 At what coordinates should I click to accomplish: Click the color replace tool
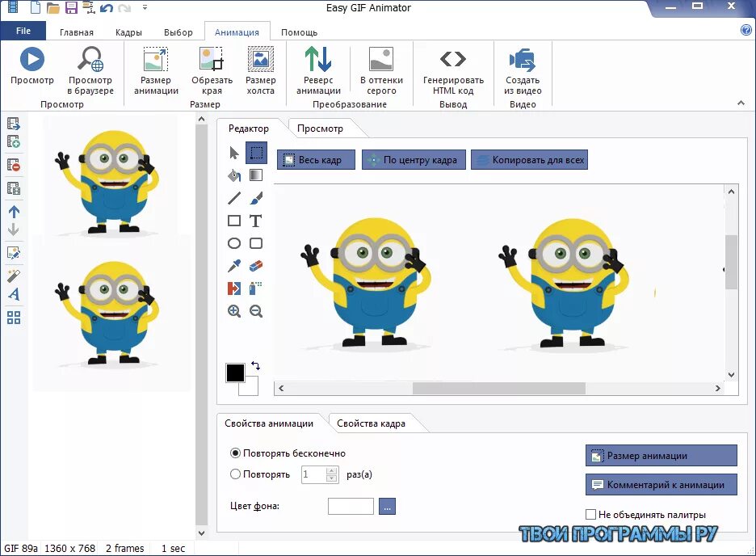click(x=234, y=289)
